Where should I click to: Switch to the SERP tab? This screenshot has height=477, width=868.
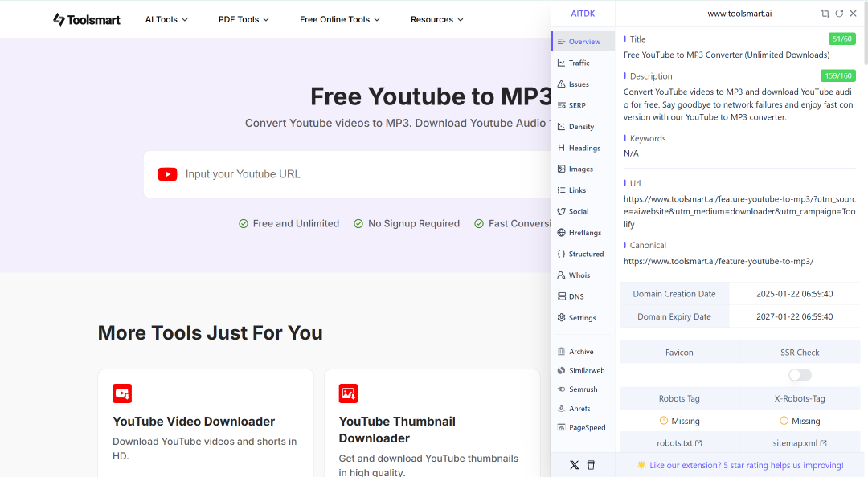583,105
